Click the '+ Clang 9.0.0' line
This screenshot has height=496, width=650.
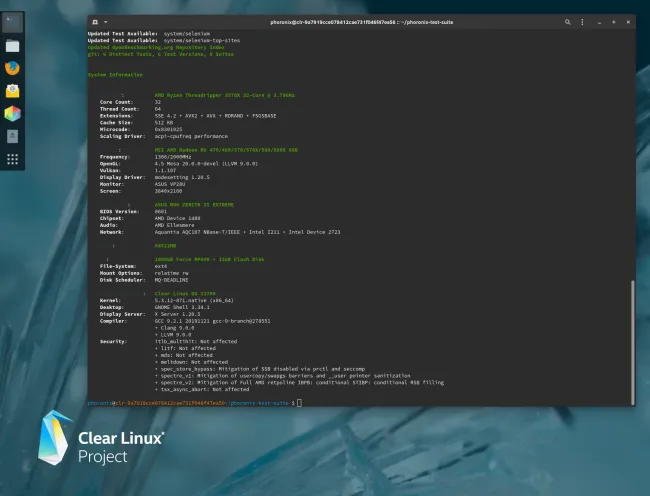[175, 328]
